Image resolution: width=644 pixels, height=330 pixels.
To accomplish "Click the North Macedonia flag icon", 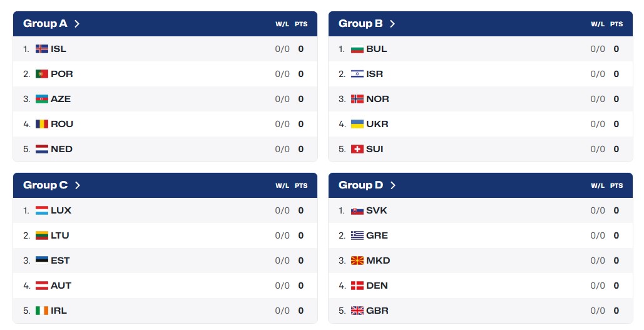I will pyautogui.click(x=357, y=260).
